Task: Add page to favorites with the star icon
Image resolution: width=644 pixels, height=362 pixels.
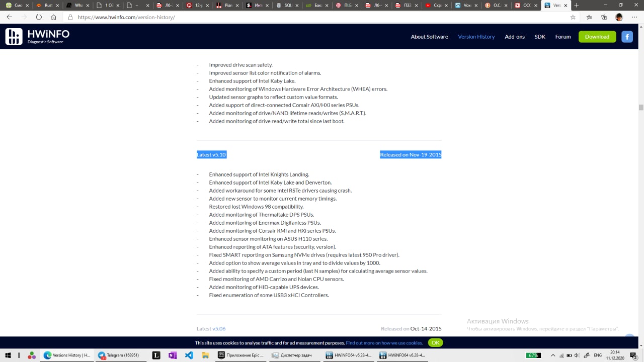Action: click(573, 17)
